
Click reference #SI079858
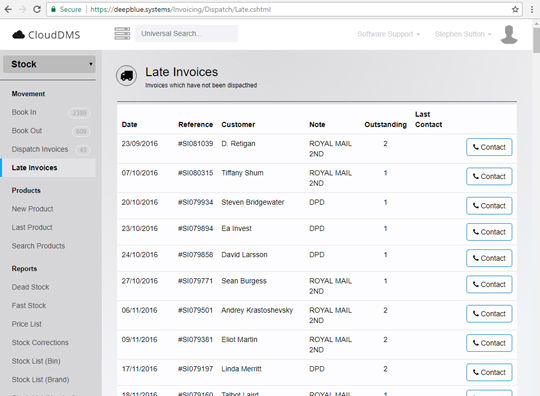pyautogui.click(x=196, y=254)
